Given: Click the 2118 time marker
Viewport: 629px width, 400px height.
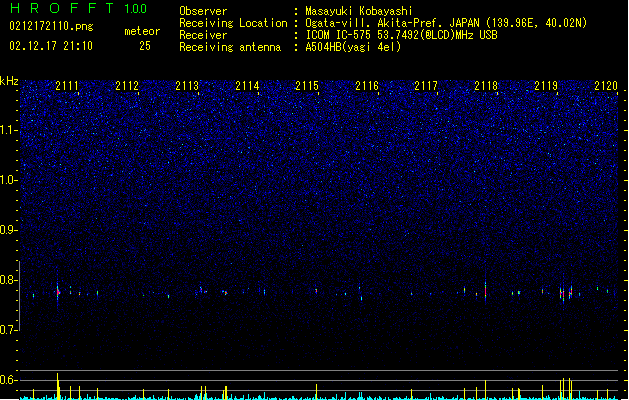Looking at the screenshot, I should click(x=486, y=86).
